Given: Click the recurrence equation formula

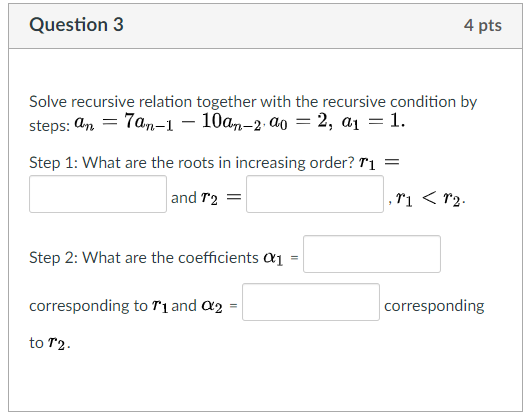Looking at the screenshot, I should click(x=168, y=122).
